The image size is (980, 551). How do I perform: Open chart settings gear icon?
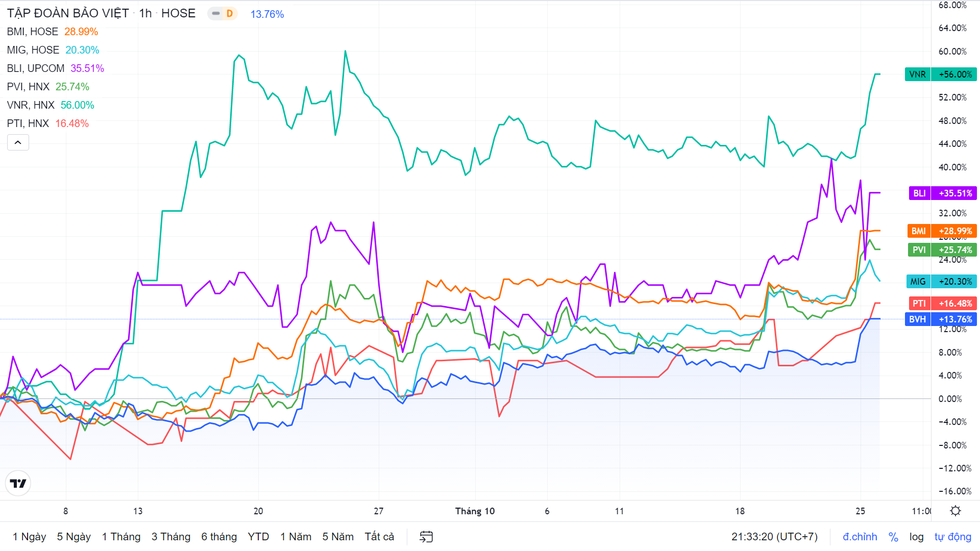(955, 511)
